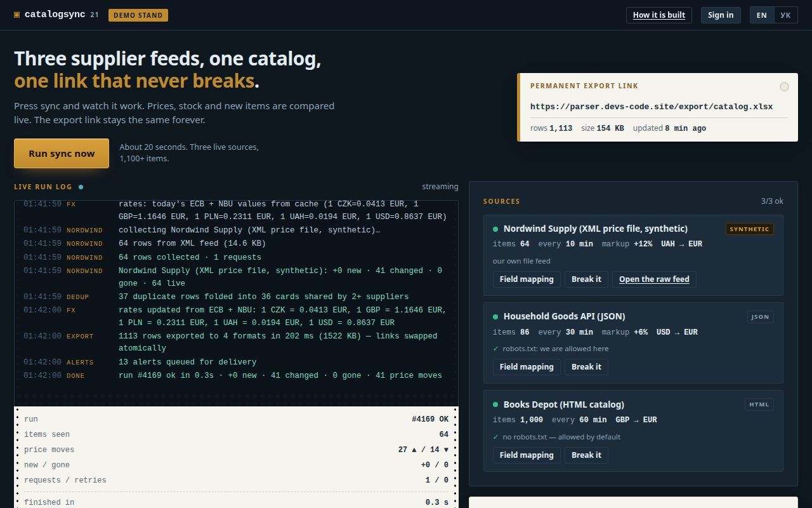Click the green status dot beside Books Depot
Screen dimensions: 812x508
tap(495, 404)
